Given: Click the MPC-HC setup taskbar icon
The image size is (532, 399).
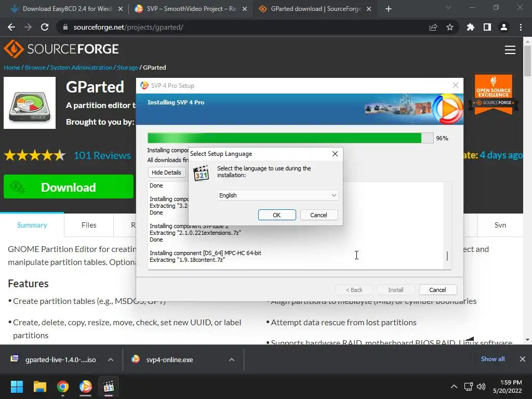Looking at the screenshot, I should [x=109, y=387].
